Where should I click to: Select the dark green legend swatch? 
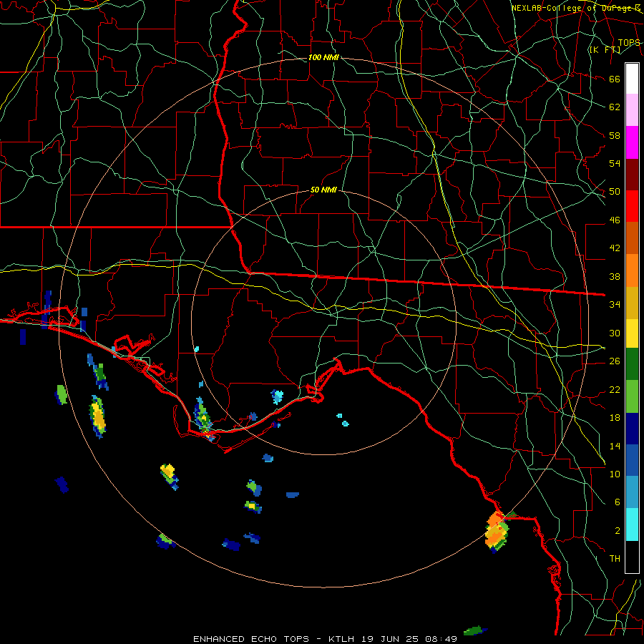click(632, 364)
